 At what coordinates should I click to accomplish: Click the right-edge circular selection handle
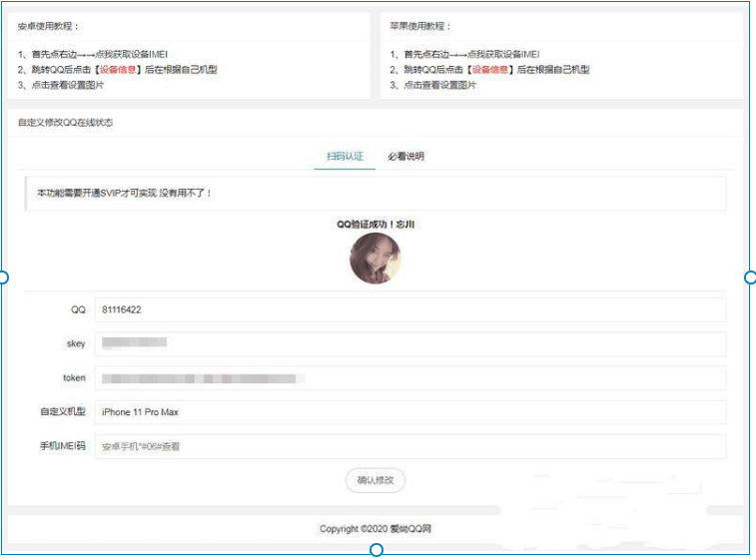(x=750, y=278)
